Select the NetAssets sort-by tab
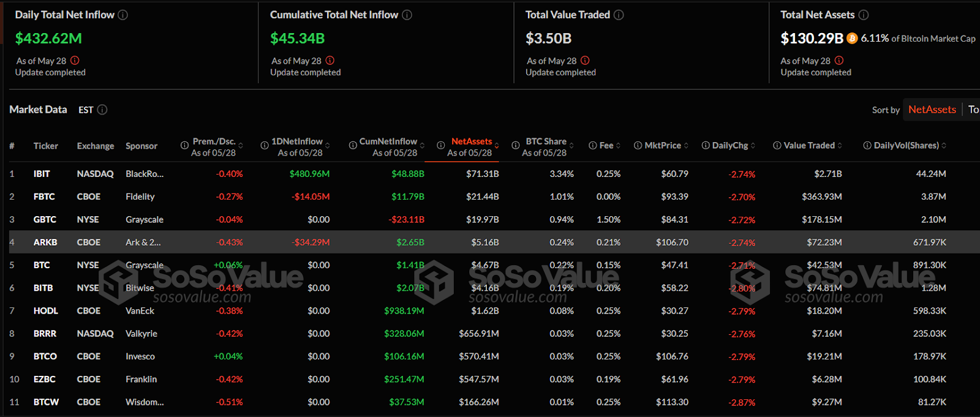980x417 pixels. click(932, 110)
